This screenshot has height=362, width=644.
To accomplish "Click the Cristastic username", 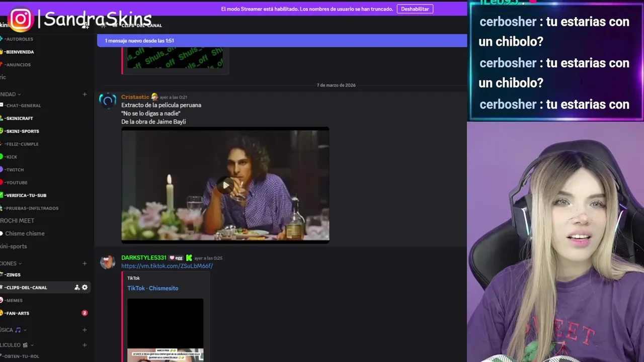I will point(135,97).
